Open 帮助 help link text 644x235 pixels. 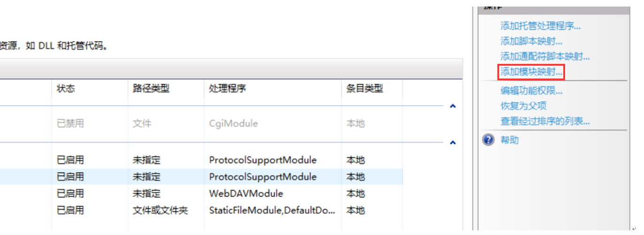510,140
